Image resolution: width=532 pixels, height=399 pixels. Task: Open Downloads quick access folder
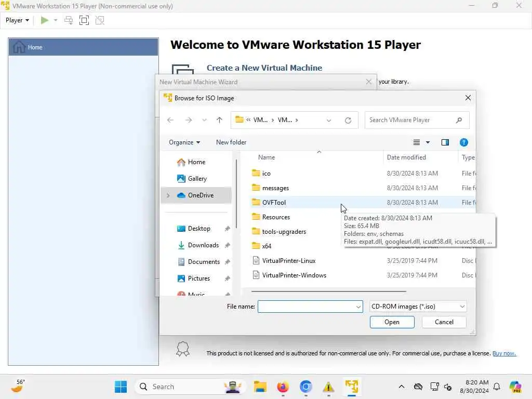(x=203, y=245)
